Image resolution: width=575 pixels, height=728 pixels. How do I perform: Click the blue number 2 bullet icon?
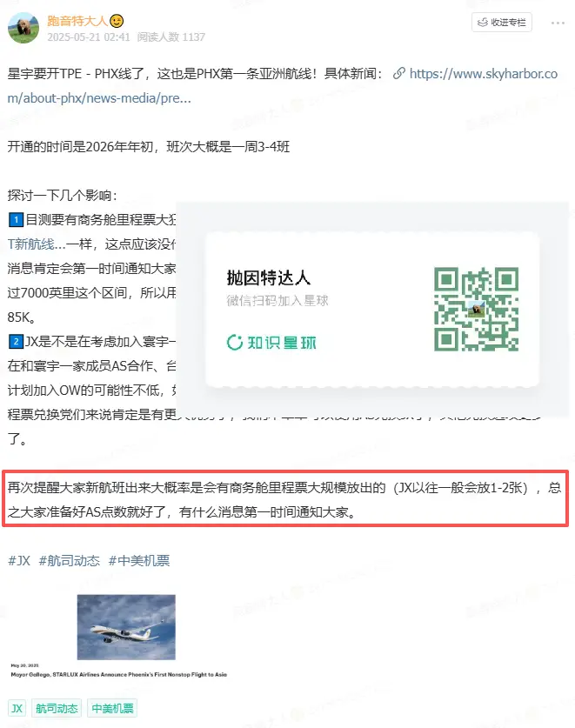[x=16, y=342]
